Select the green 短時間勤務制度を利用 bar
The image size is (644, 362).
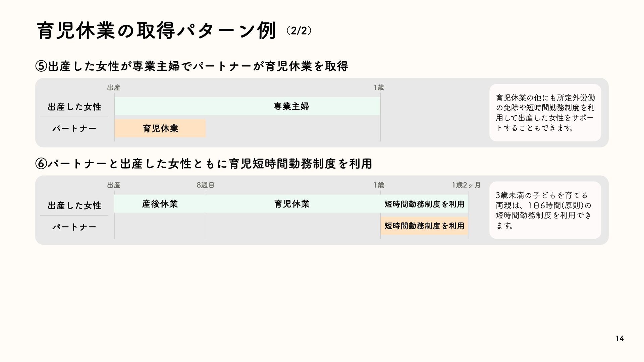(424, 204)
